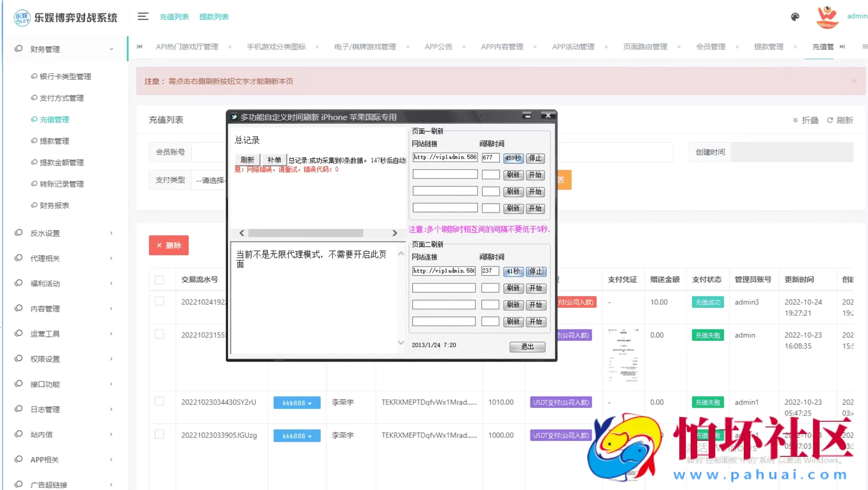The width and height of the screenshot is (868, 490).
Task: Open the hamburger menu icon
Action: point(143,16)
